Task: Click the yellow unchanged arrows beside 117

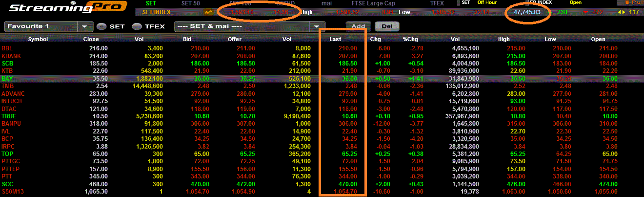Action: [621, 12]
